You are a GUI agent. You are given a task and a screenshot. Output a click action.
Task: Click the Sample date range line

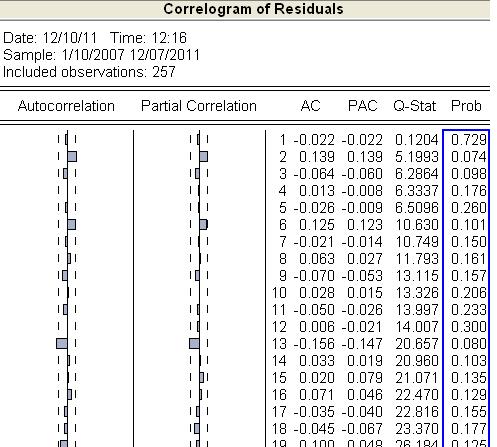pyautogui.click(x=101, y=55)
